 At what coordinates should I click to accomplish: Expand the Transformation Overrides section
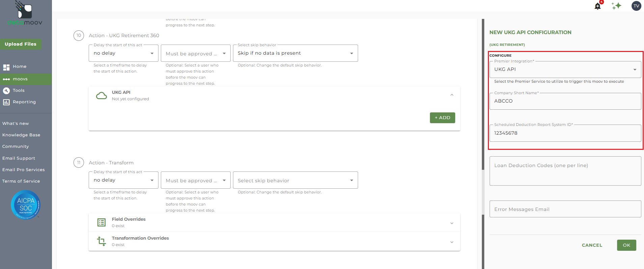coord(452,242)
